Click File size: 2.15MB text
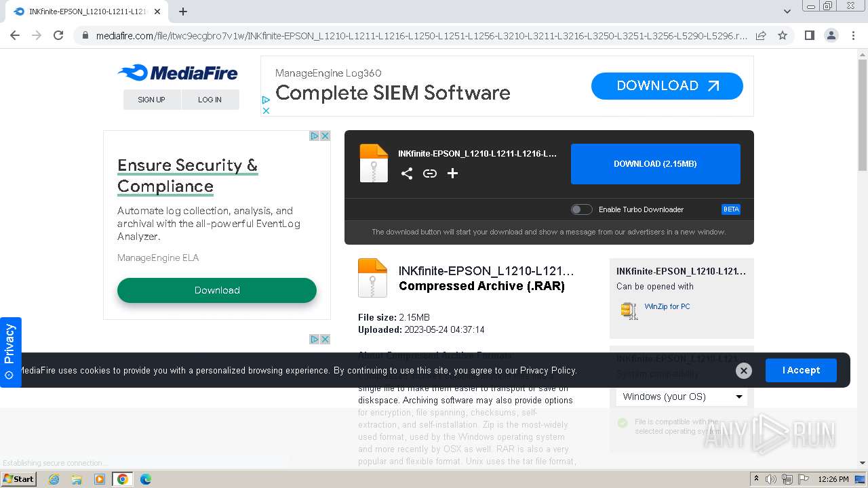 (394, 317)
